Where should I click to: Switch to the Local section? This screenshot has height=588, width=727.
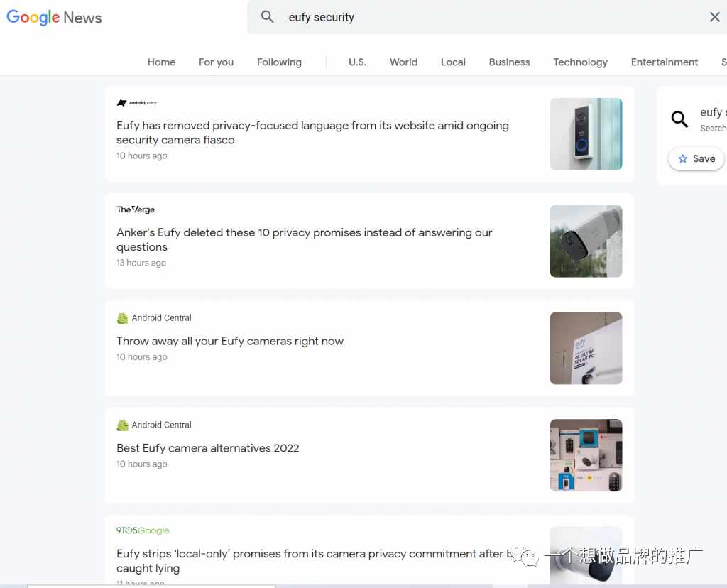tap(453, 62)
